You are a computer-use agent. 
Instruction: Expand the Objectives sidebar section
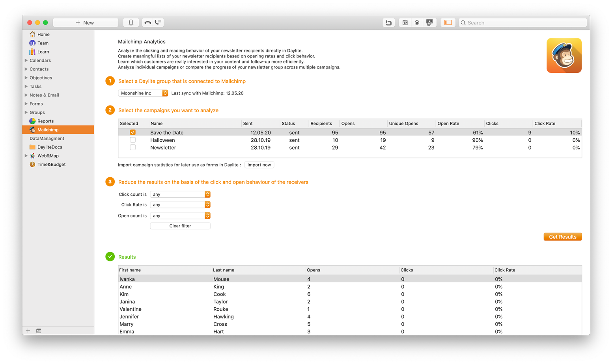[x=26, y=78]
